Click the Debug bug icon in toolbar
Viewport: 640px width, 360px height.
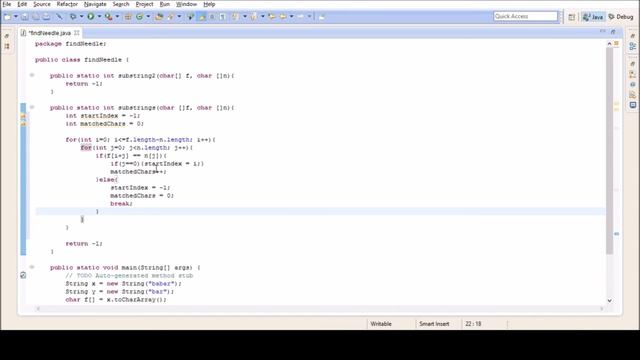73,16
